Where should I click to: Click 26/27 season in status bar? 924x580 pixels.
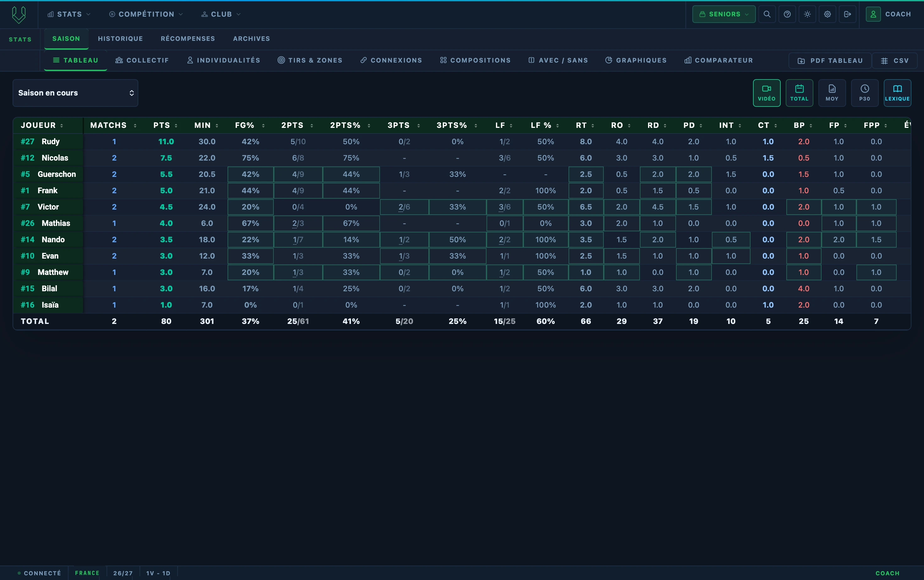point(123,573)
